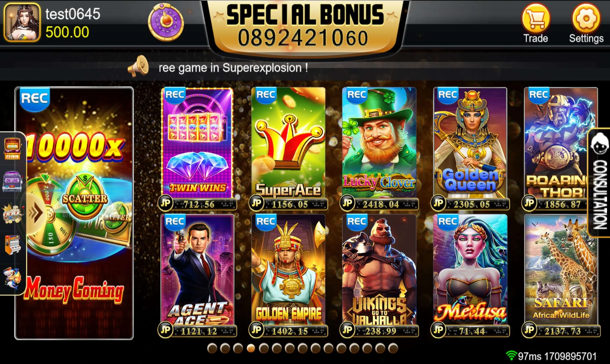Select the ONLINE slot machine category
Viewport: 610px width, 364px height.
[12, 181]
